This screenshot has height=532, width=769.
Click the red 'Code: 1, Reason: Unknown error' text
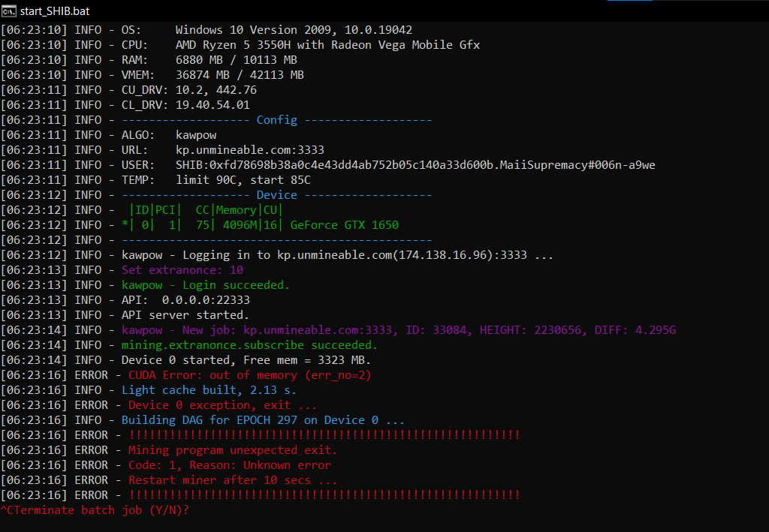point(230,465)
